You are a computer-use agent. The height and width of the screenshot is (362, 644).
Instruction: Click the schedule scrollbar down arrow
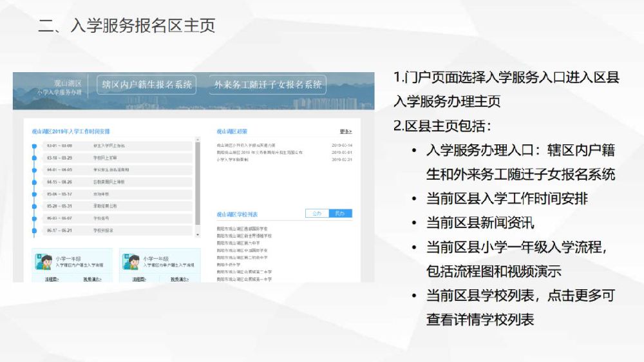pyautogui.click(x=198, y=234)
